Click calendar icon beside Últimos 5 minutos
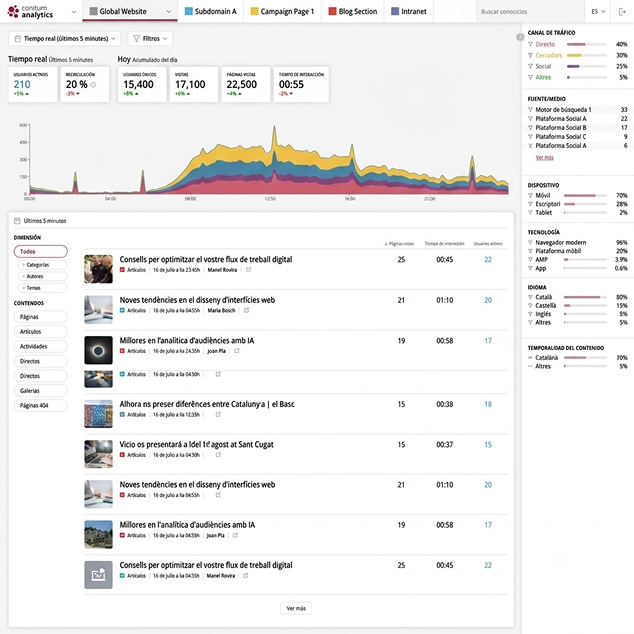Viewport: 634px width, 634px height. 17,221
